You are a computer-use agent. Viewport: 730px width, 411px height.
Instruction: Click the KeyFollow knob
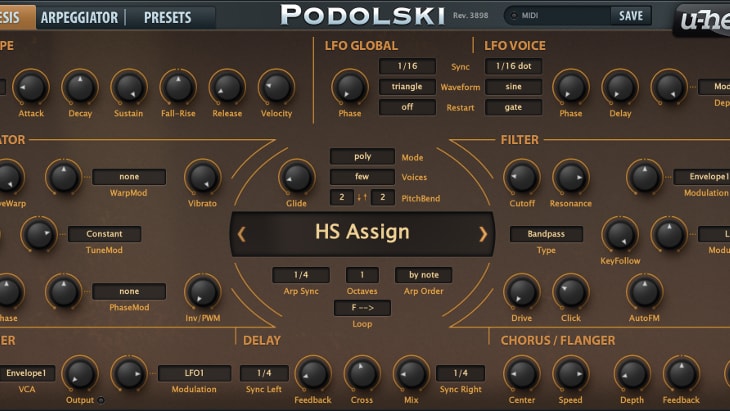tap(620, 235)
